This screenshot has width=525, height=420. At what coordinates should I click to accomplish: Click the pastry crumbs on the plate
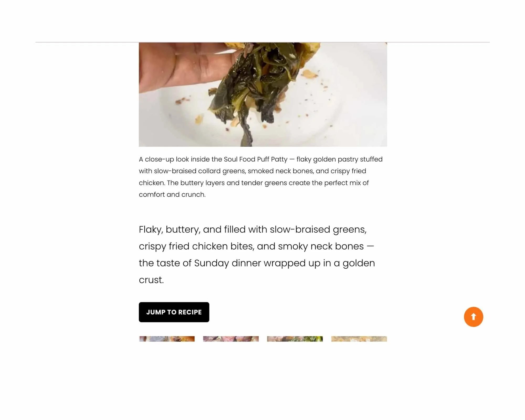tap(310, 75)
